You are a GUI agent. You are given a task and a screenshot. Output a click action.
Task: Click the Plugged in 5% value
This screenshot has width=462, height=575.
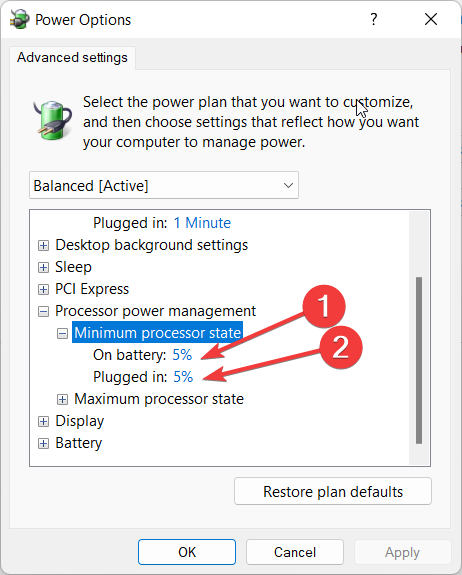point(183,377)
